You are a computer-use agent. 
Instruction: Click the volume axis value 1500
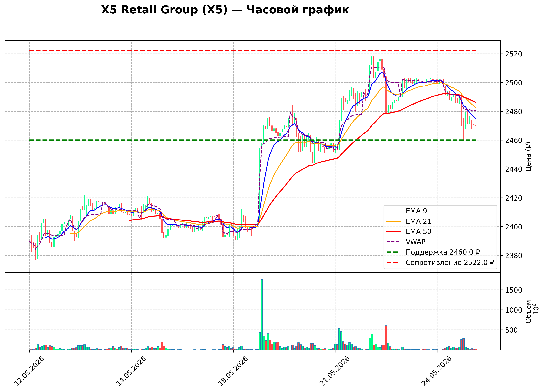point(514,290)
